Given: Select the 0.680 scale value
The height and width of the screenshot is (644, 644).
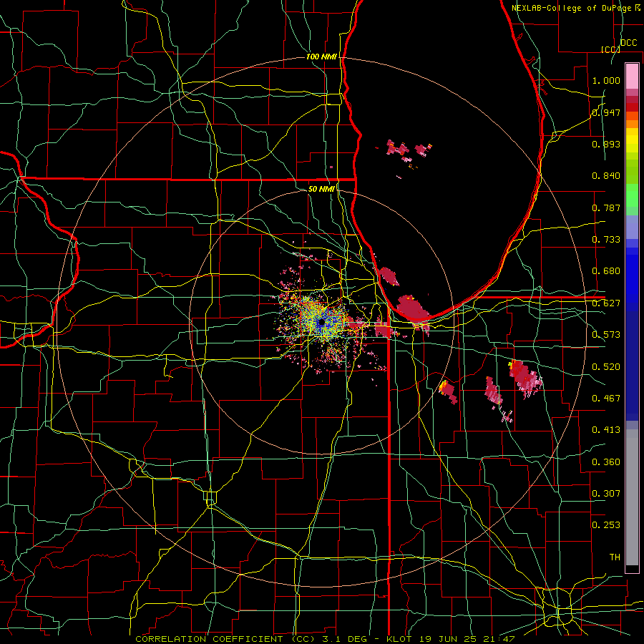Looking at the screenshot, I should (x=606, y=271).
